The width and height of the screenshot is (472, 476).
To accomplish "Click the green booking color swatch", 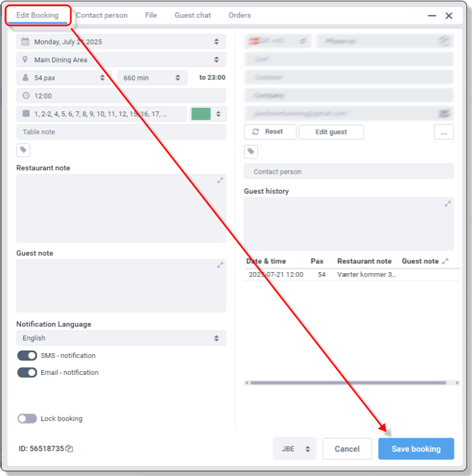I will (201, 114).
